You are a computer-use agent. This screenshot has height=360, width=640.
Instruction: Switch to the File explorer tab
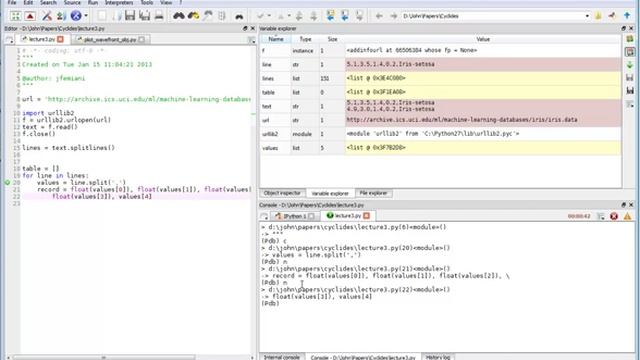[x=373, y=193]
